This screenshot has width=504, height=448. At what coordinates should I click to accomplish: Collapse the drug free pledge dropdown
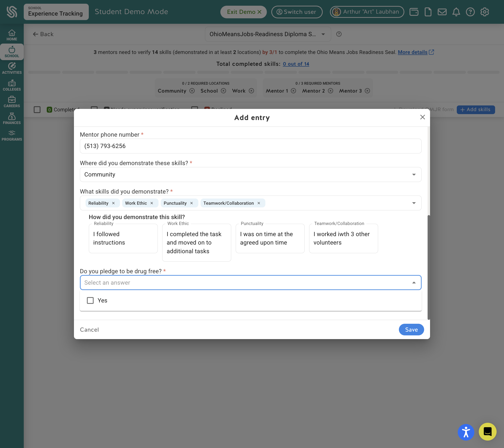pos(414,283)
